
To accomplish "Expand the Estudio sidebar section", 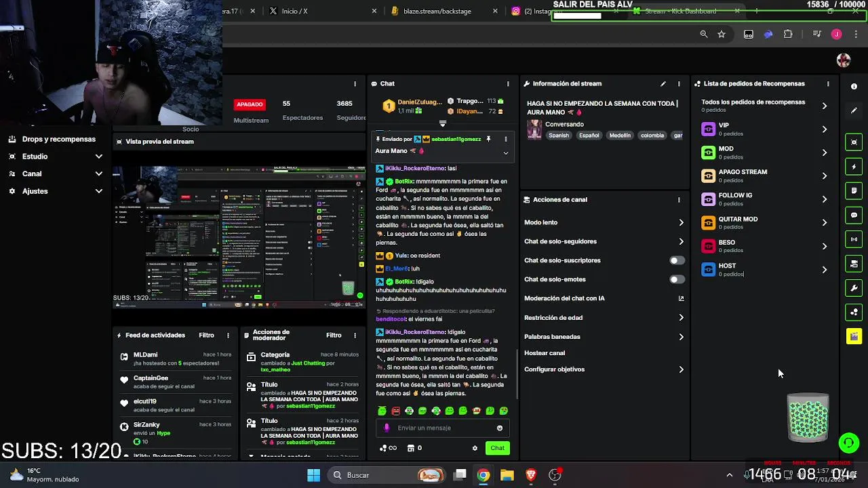I will coord(54,157).
